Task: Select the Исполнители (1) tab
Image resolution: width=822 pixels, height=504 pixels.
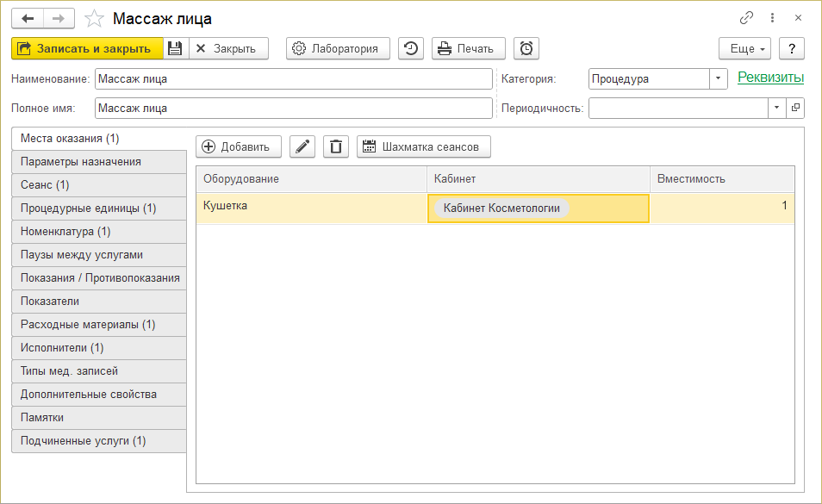Action: pos(98,347)
